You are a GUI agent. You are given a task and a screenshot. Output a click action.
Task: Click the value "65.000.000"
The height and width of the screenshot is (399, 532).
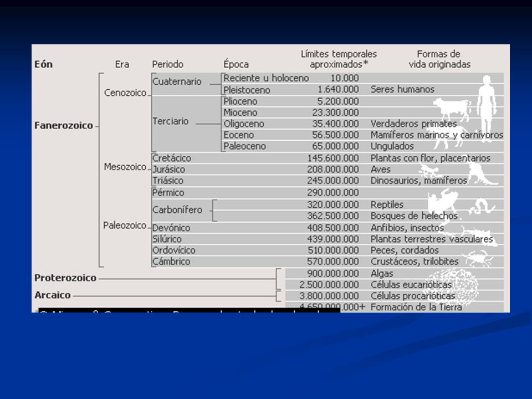(335, 146)
